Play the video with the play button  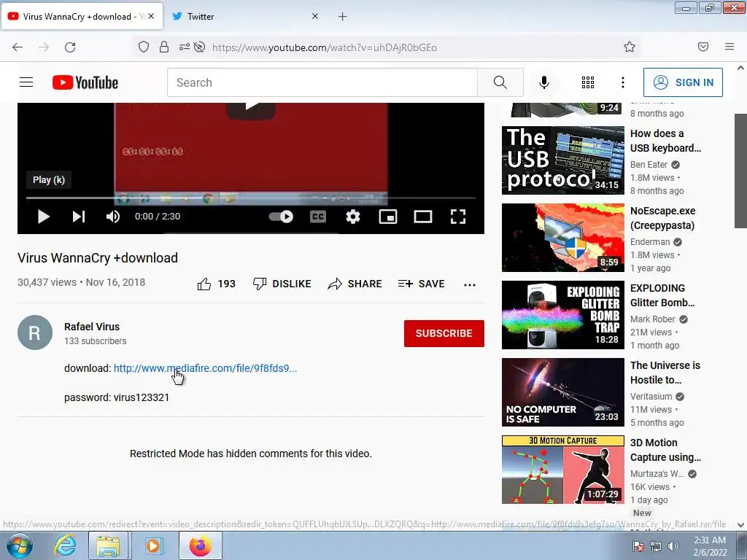click(43, 217)
